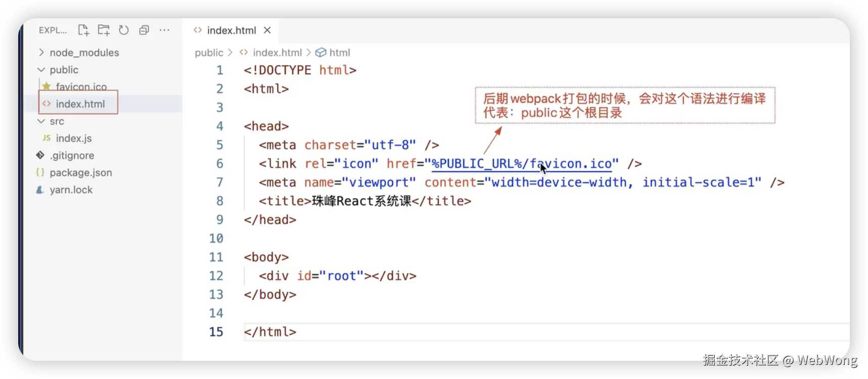Viewport: 868px width, 379px height.
Task: Collapse the src folder chevron
Action: 41,121
